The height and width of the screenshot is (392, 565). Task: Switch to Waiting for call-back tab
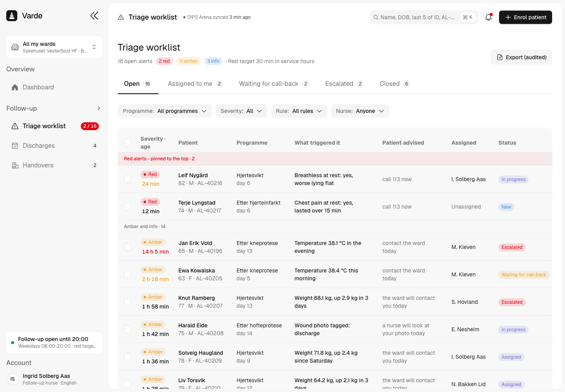[x=274, y=84]
